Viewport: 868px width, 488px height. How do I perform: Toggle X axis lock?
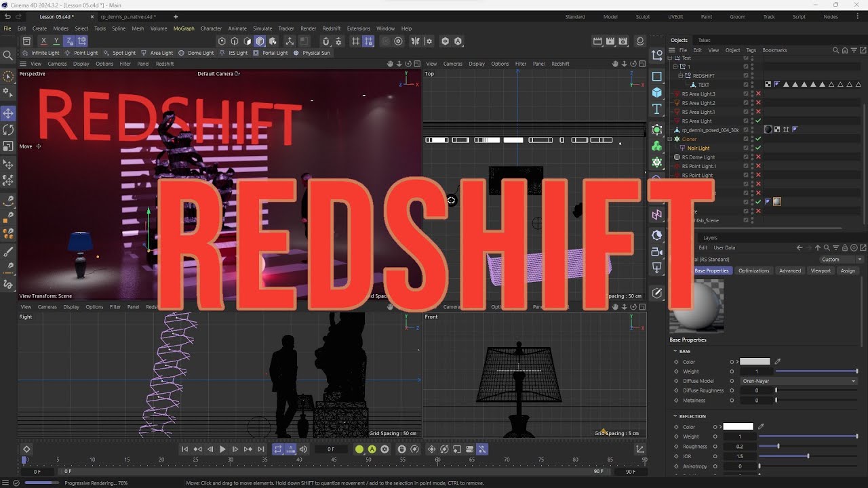pos(43,41)
